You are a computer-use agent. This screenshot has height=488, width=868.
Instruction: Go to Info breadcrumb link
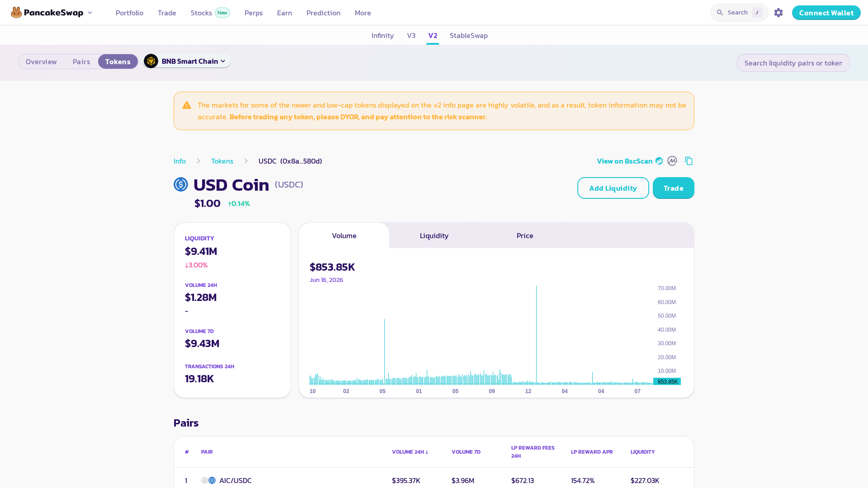pos(179,161)
